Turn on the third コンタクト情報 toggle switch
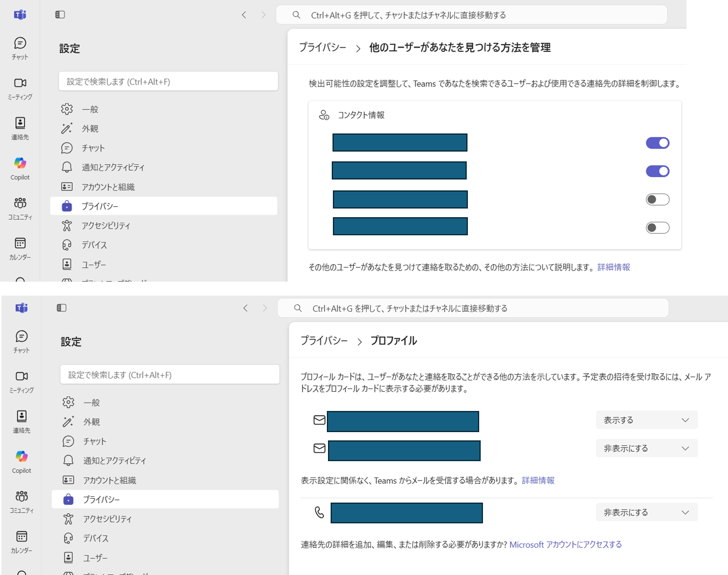 pos(657,199)
